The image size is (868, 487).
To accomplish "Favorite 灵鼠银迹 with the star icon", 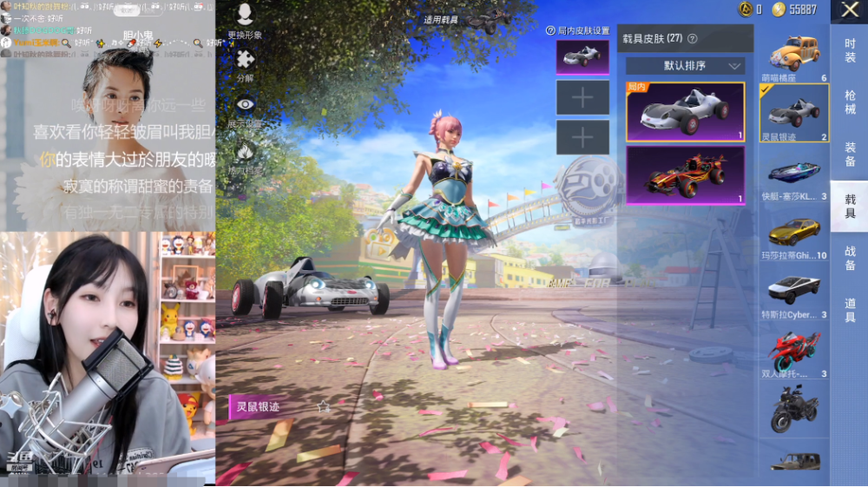I will click(x=323, y=407).
